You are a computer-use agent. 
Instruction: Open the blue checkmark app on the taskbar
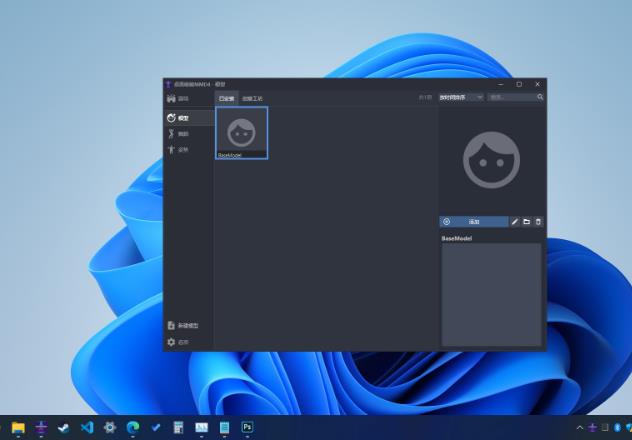click(156, 427)
